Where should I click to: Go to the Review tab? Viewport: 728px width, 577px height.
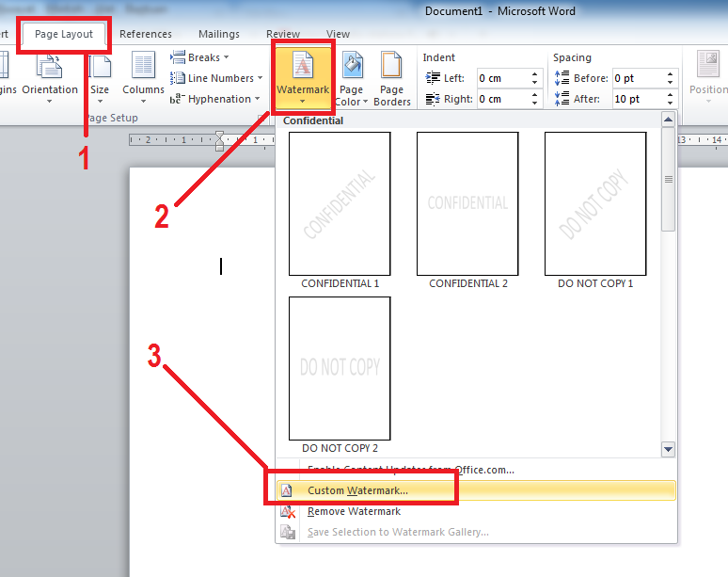(x=283, y=35)
